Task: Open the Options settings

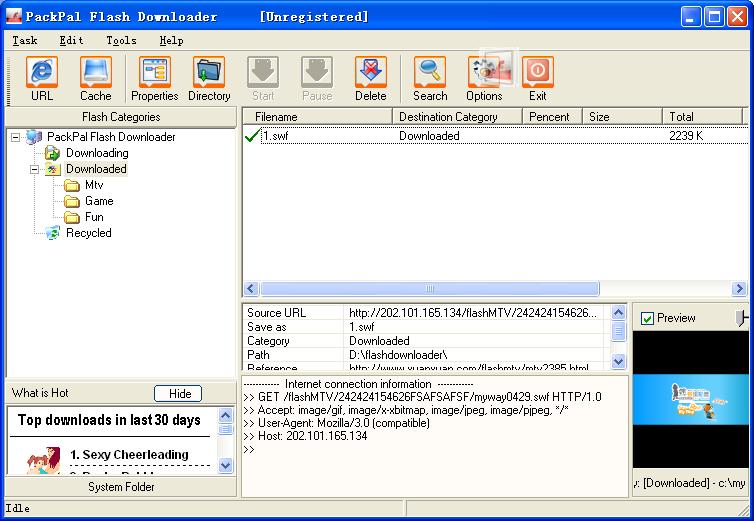Action: tap(484, 79)
